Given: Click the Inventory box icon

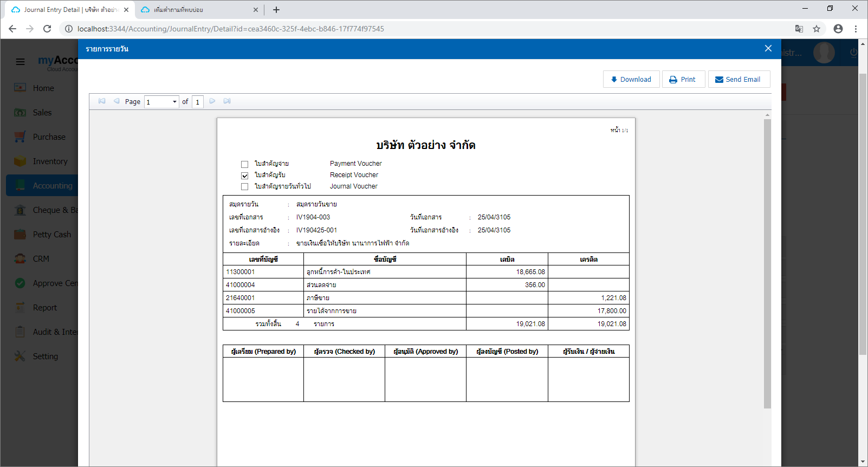Looking at the screenshot, I should (x=20, y=161).
